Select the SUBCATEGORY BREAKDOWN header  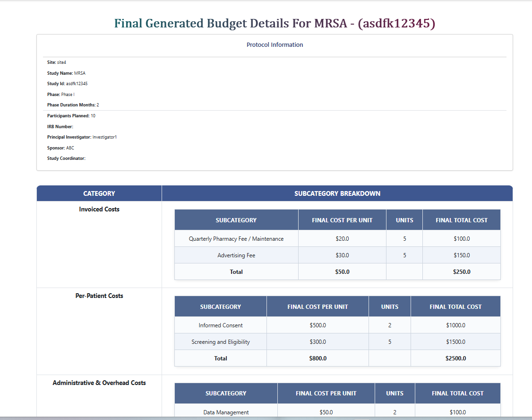tap(337, 193)
